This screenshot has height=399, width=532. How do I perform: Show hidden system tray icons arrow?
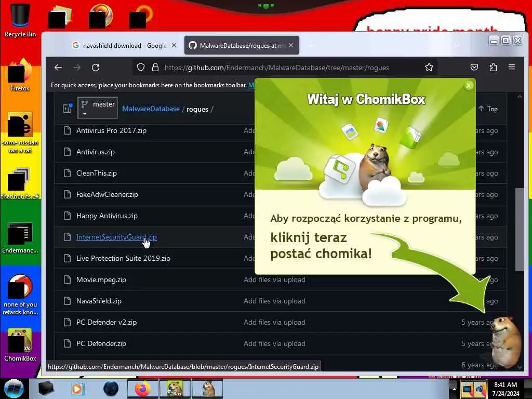[x=454, y=389]
